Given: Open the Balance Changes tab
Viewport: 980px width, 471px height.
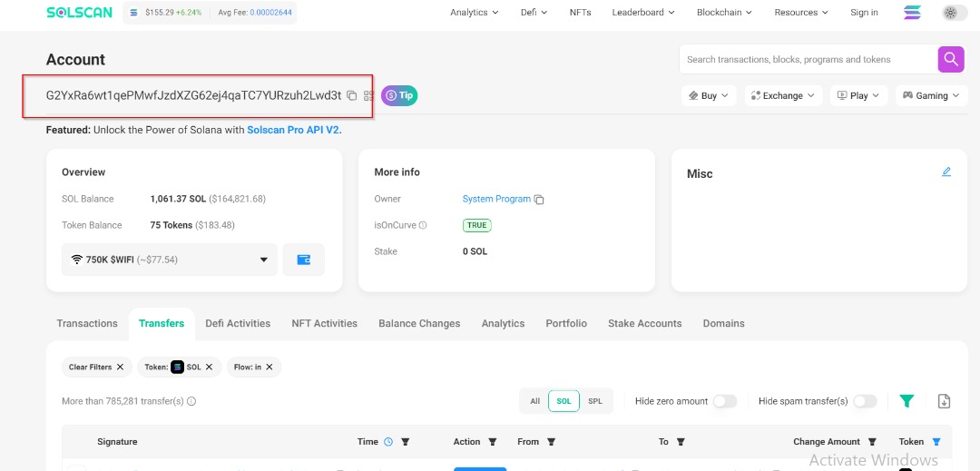Looking at the screenshot, I should [x=419, y=324].
